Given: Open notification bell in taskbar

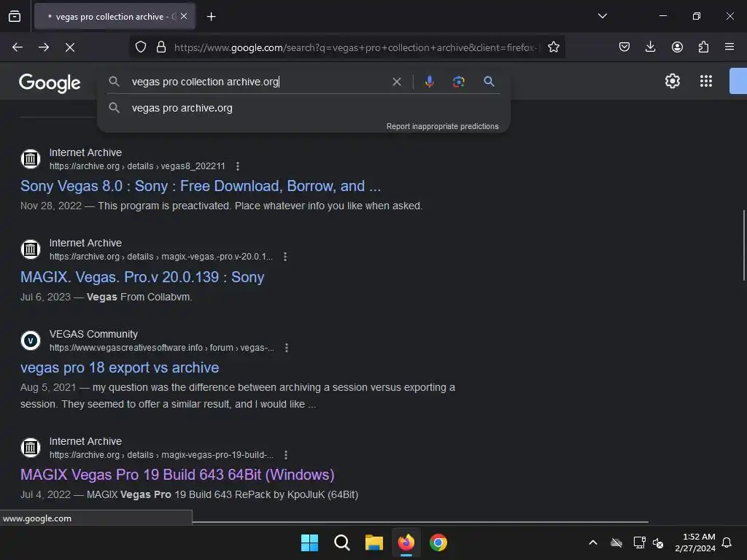Looking at the screenshot, I should (x=727, y=542).
